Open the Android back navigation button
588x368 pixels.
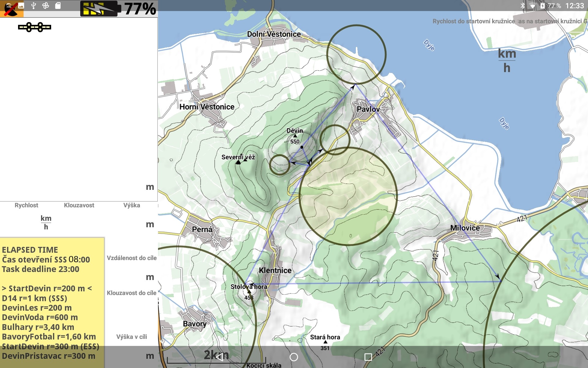pyautogui.click(x=219, y=357)
